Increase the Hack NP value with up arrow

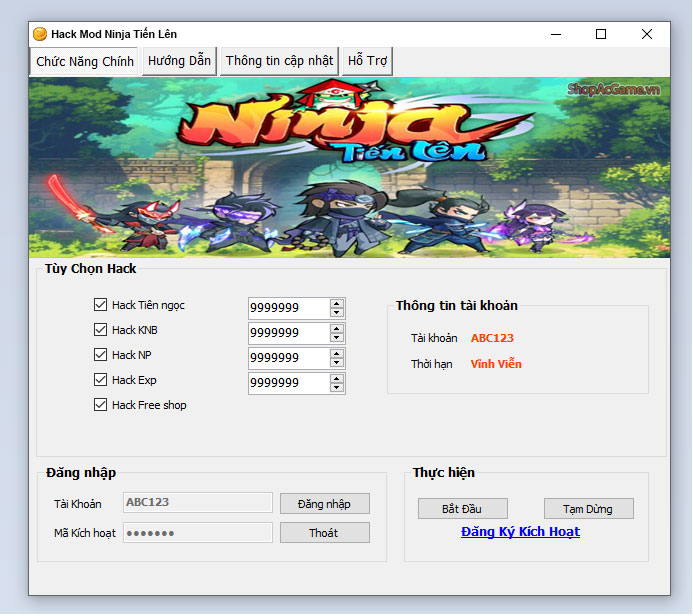click(x=337, y=354)
